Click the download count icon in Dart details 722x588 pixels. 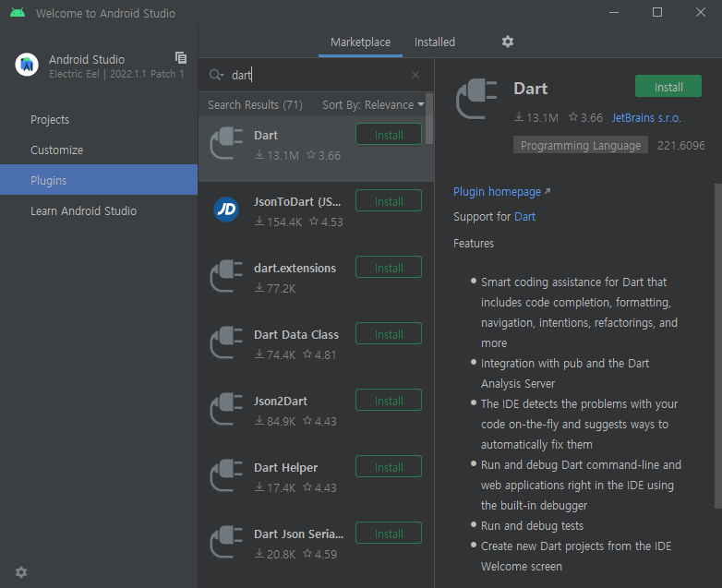[519, 117]
